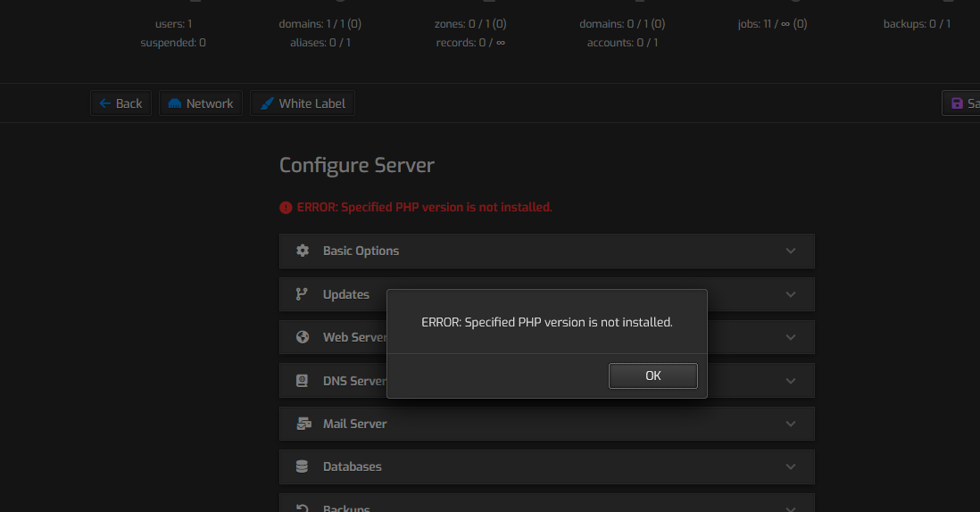980x512 pixels.
Task: Expand the Mail Server section chevron
Action: pos(790,424)
